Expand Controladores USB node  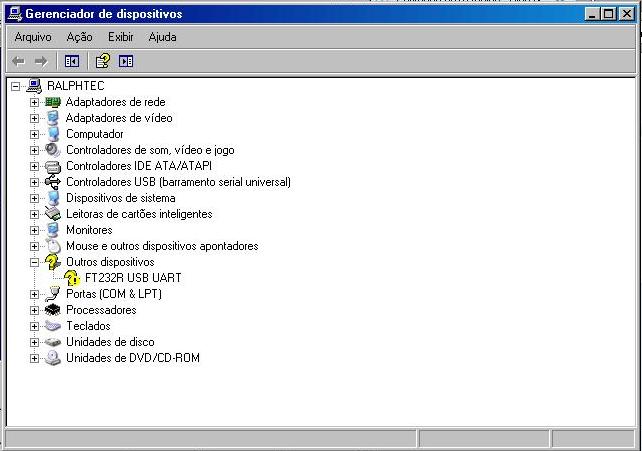34,182
